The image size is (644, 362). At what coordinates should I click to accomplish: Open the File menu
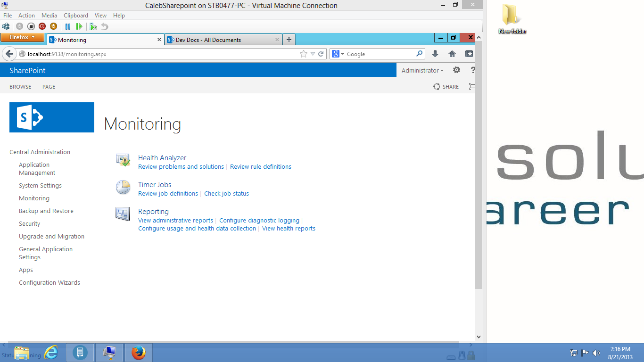pyautogui.click(x=8, y=16)
